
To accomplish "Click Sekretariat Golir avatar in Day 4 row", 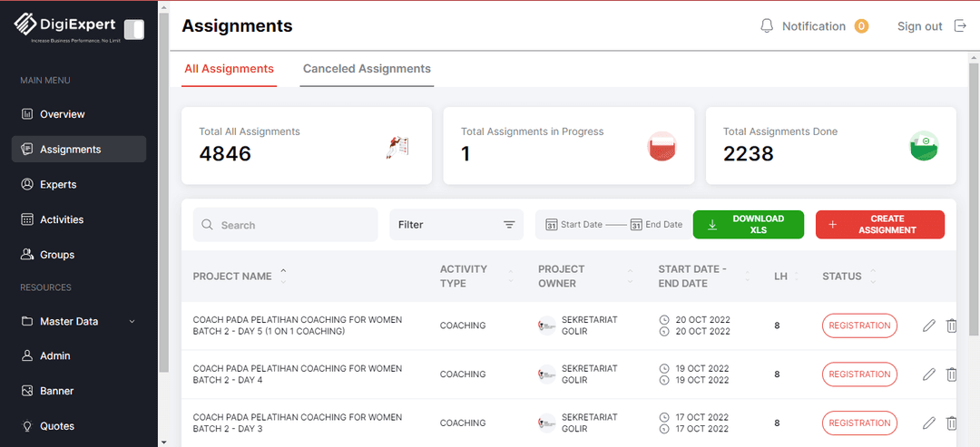I will pos(547,374).
